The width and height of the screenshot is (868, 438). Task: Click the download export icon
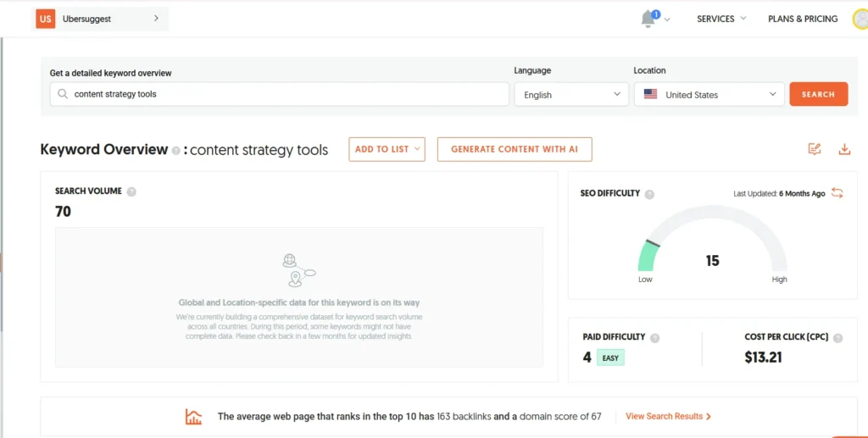tap(844, 149)
